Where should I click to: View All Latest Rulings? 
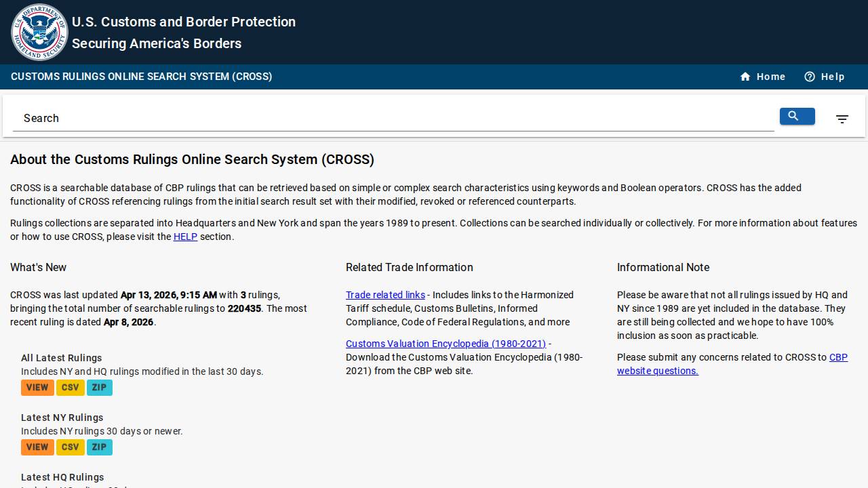point(37,388)
